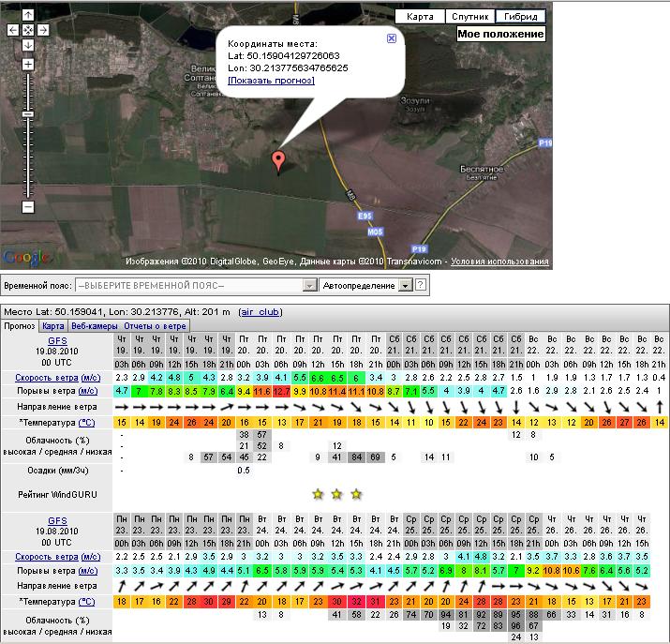Expand the Автоопределение dropdown
The image size is (670, 644).
405,285
